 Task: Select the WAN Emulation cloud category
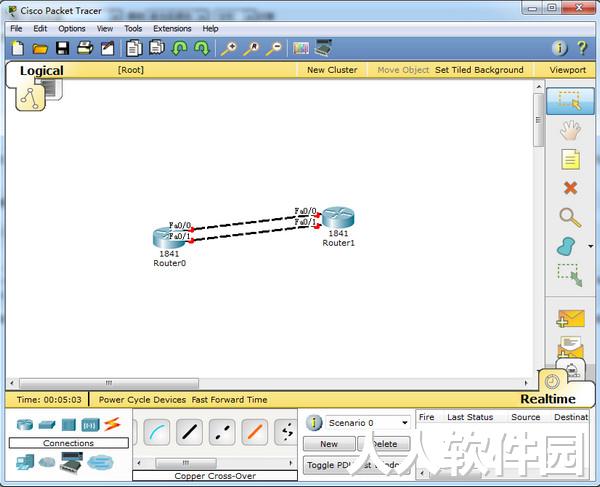(47, 462)
